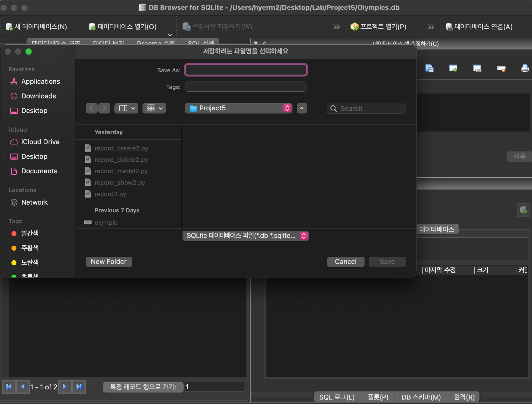Go to next record page arrow
532x404 pixels.
(65, 387)
